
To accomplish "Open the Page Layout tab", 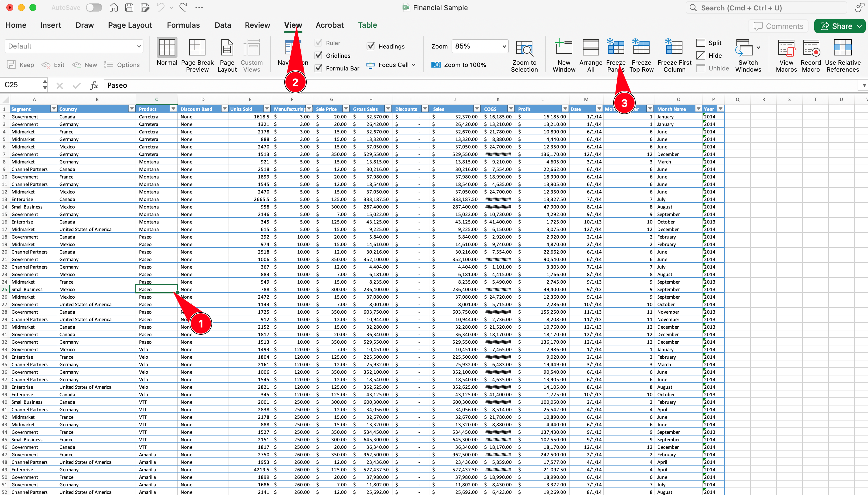I will [130, 25].
